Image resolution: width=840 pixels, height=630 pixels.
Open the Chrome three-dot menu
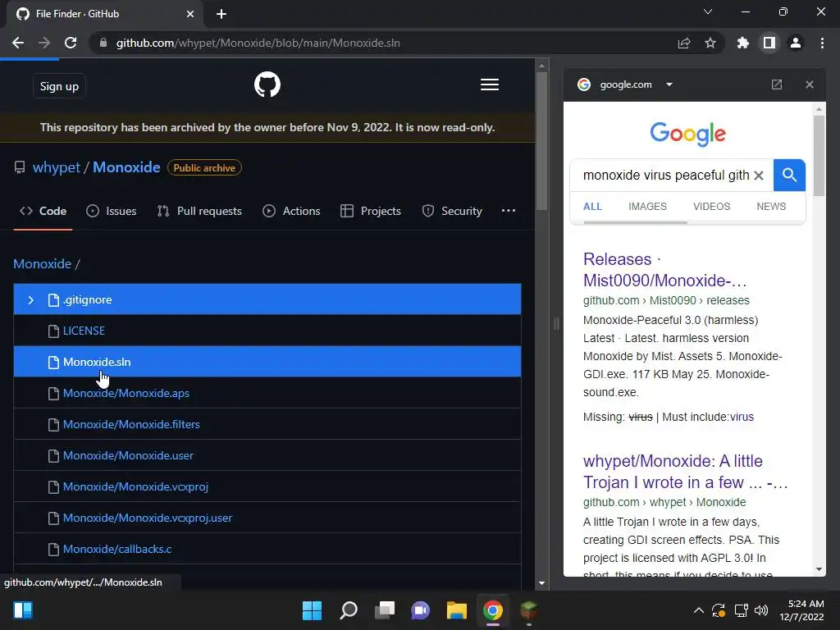pyautogui.click(x=822, y=43)
